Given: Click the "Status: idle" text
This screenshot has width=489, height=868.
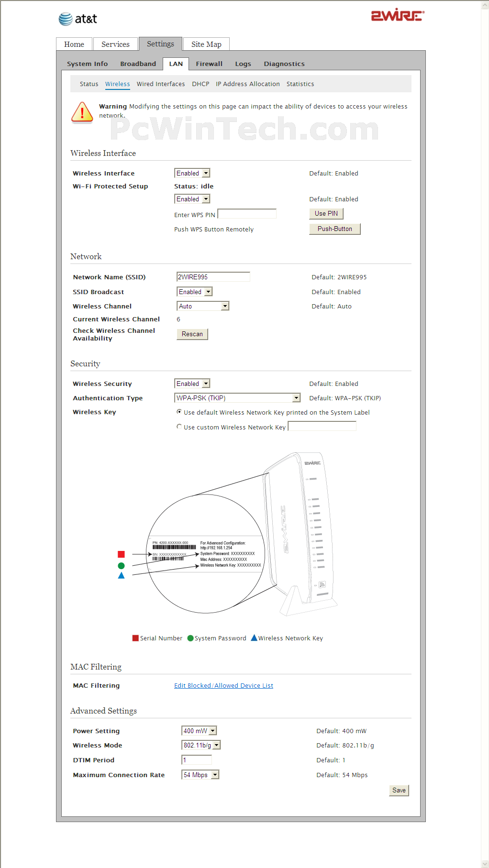Looking at the screenshot, I should pyautogui.click(x=194, y=186).
